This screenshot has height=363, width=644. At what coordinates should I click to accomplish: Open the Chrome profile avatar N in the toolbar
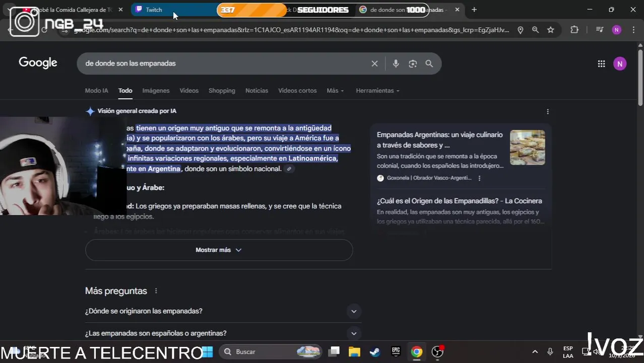tap(617, 30)
